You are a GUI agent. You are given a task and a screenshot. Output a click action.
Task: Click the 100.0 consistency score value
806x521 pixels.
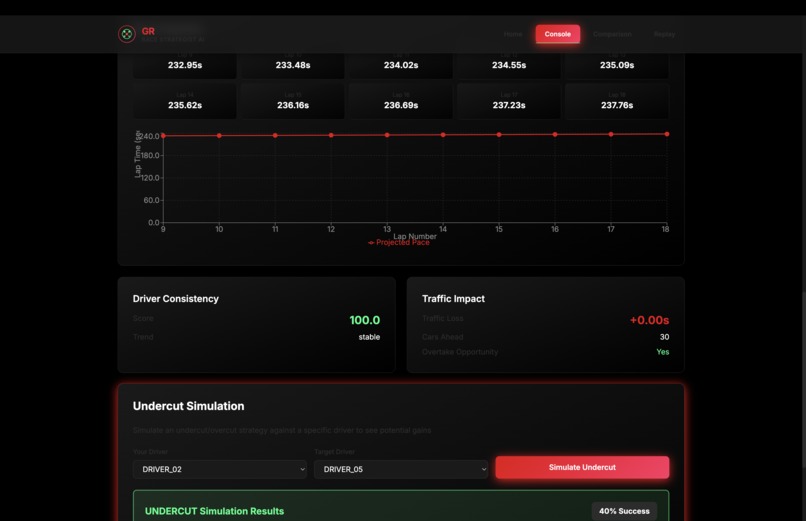(364, 320)
